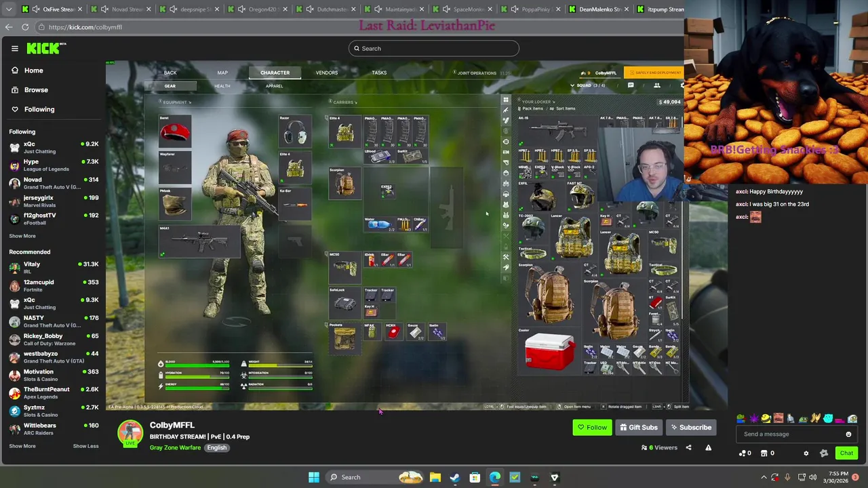The width and height of the screenshot is (868, 488).
Task: Mute the PoppaPinky browser tab
Action: 515,9
